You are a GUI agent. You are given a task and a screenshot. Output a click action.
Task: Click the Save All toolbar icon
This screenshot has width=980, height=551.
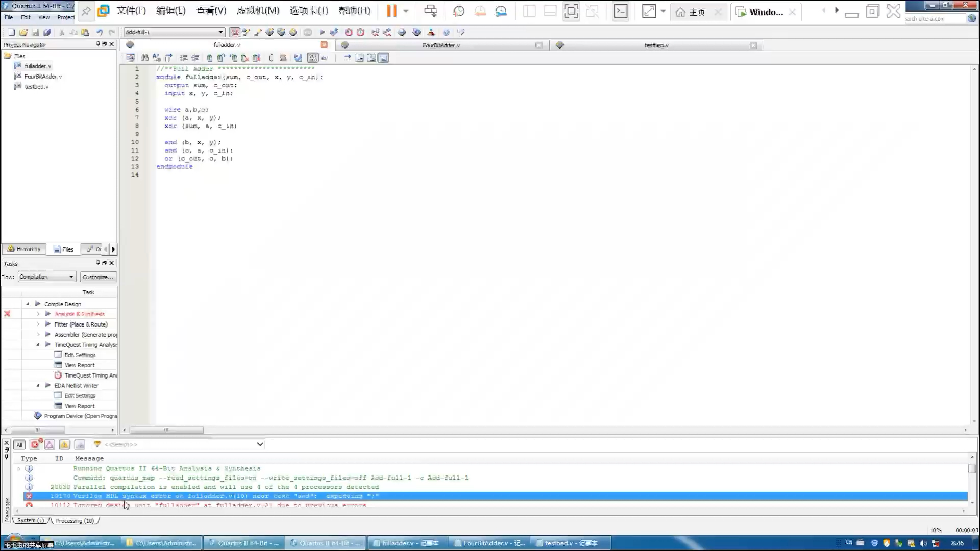(47, 32)
